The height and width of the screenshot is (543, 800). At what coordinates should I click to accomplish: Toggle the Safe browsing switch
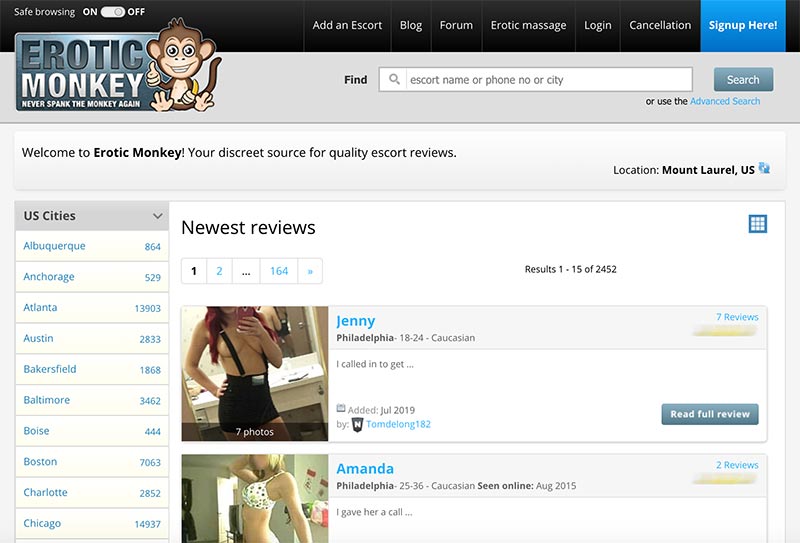click(x=113, y=12)
